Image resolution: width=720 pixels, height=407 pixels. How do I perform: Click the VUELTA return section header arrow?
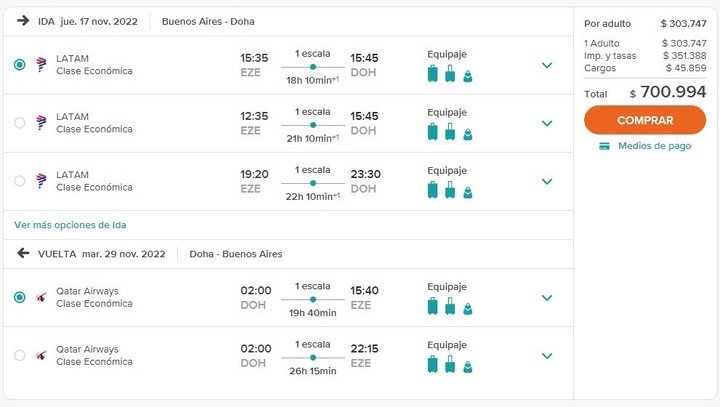pos(23,253)
